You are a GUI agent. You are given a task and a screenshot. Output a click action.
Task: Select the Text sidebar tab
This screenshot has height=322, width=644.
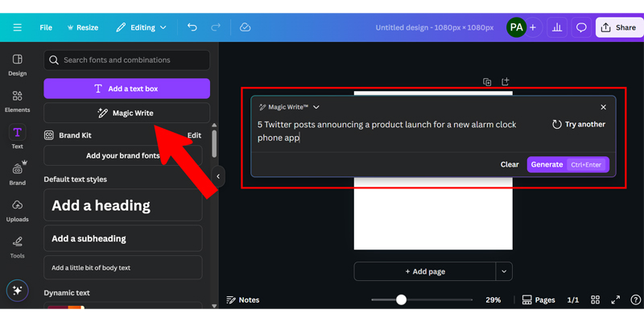(17, 137)
